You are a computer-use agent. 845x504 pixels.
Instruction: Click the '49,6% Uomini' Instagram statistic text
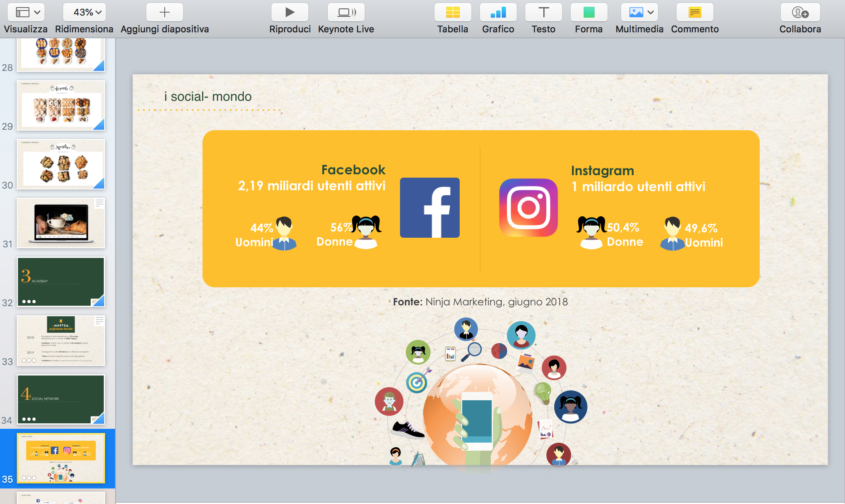pyautogui.click(x=704, y=235)
